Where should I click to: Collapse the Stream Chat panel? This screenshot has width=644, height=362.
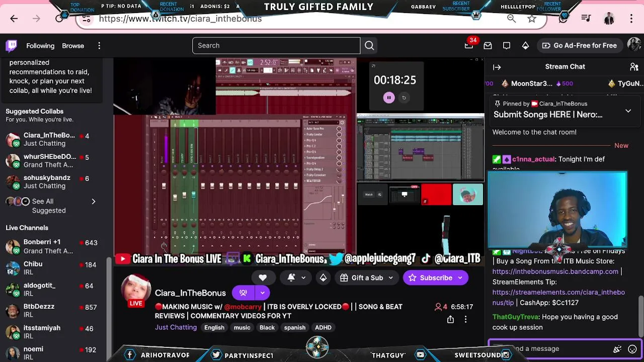(497, 67)
